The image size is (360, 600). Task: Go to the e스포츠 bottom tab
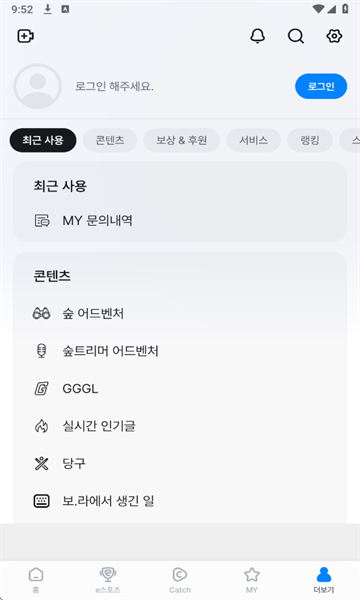click(x=108, y=580)
